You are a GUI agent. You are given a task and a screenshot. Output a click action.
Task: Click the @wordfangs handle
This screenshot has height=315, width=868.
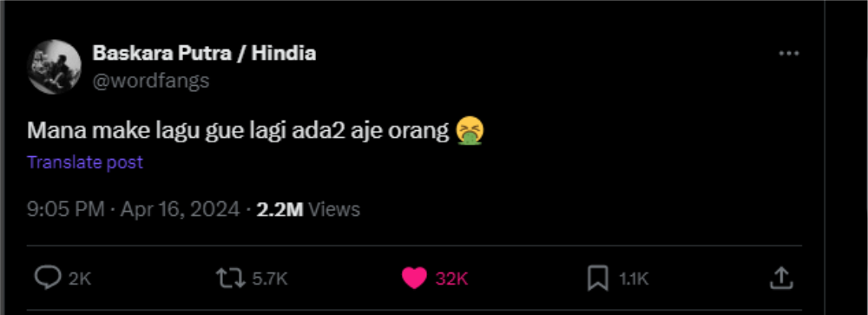pos(151,81)
